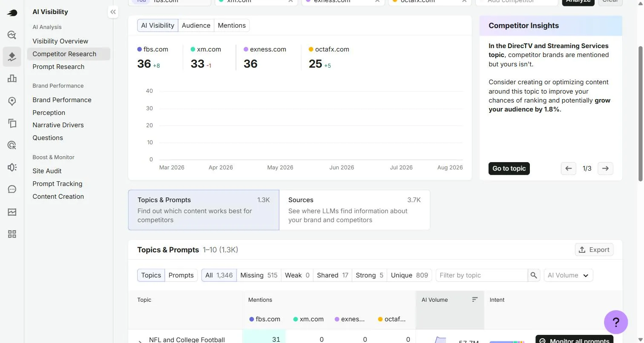Open the Local map pin icon

[x=12, y=101]
